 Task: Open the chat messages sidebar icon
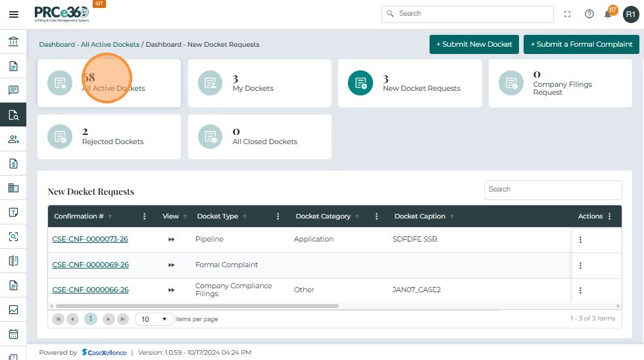click(x=13, y=90)
